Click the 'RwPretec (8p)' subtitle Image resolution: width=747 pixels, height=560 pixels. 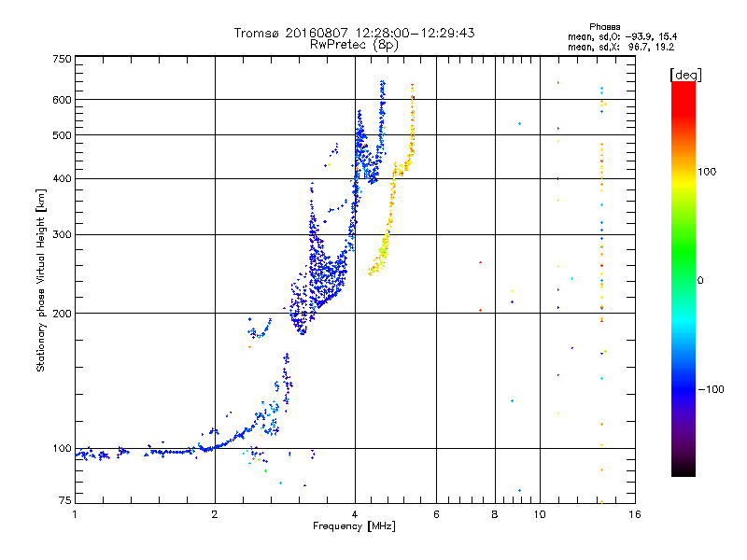(x=354, y=45)
